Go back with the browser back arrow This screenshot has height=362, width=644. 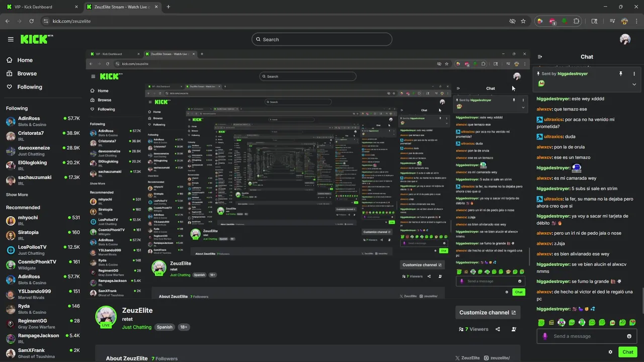pos(7,21)
